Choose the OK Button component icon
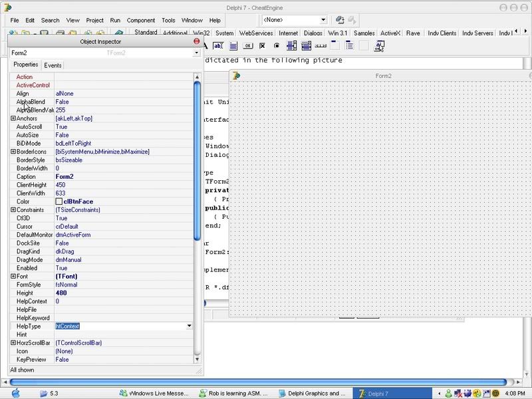532x399 pixels. tap(248, 46)
